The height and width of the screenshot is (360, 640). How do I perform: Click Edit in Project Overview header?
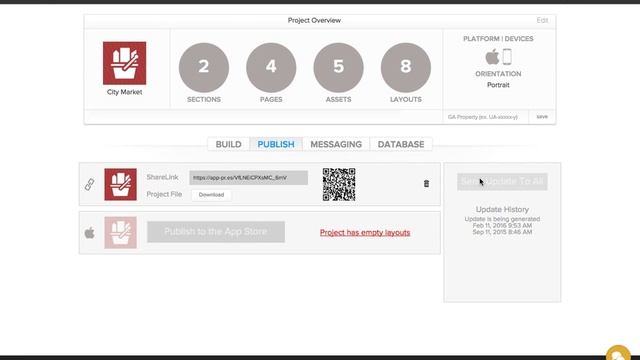coord(542,20)
